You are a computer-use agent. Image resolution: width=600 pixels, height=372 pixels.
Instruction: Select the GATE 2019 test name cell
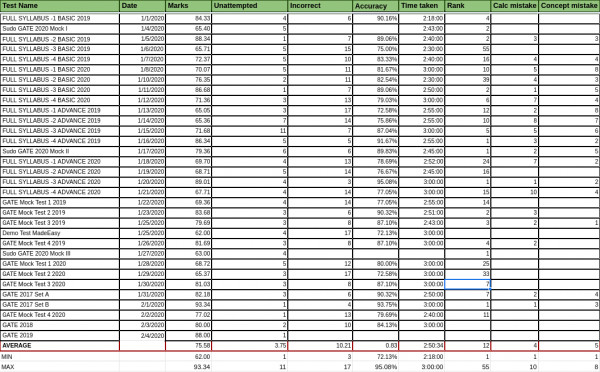60,335
